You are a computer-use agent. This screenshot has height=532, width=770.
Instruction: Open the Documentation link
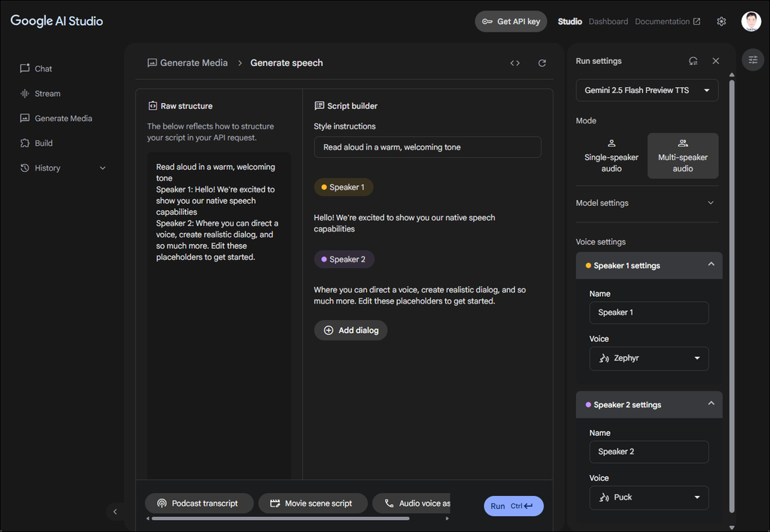coord(668,22)
